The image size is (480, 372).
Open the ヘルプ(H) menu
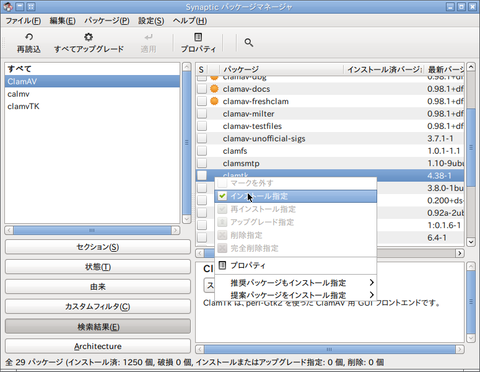coord(190,21)
